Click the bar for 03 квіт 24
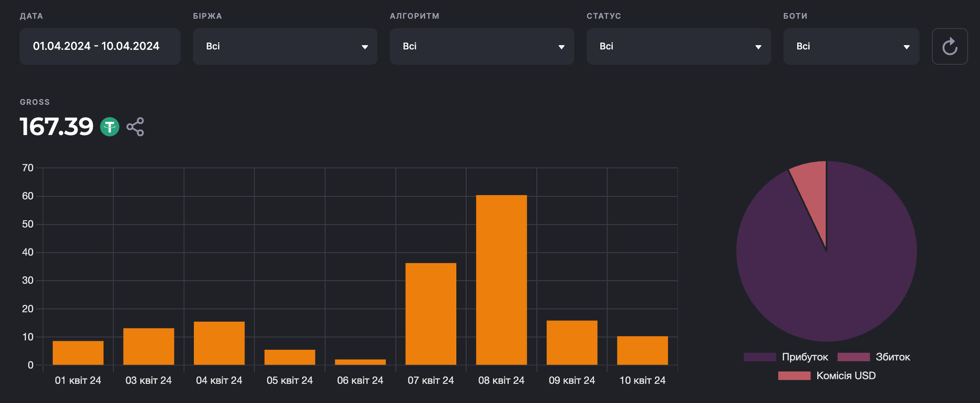The image size is (980, 403). point(149,346)
